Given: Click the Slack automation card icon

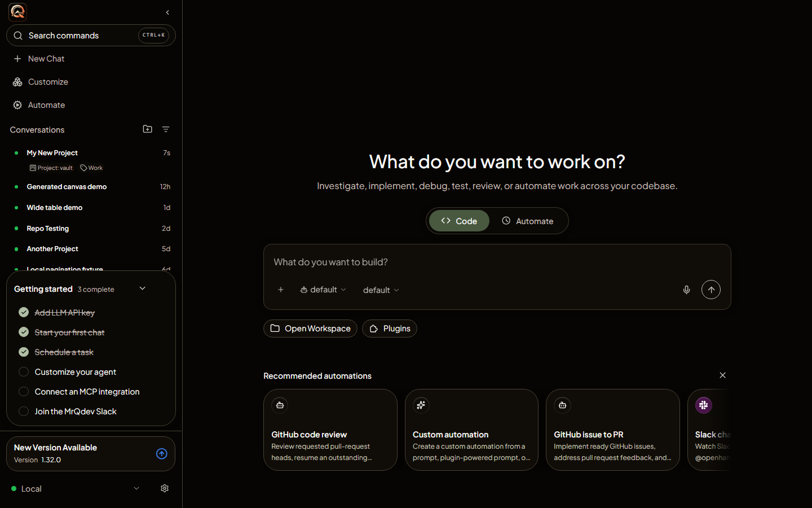Looking at the screenshot, I should 703,405.
